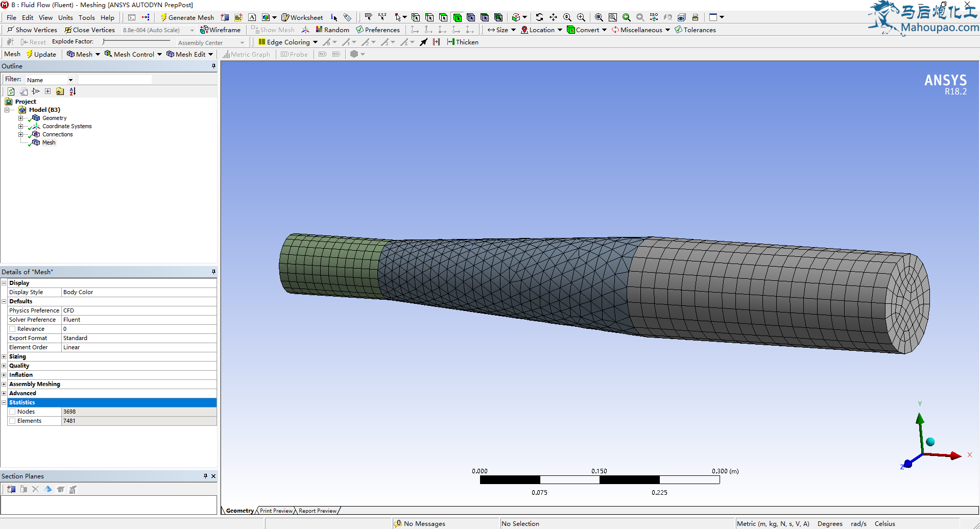Click the Convert toolbar button

click(x=587, y=30)
